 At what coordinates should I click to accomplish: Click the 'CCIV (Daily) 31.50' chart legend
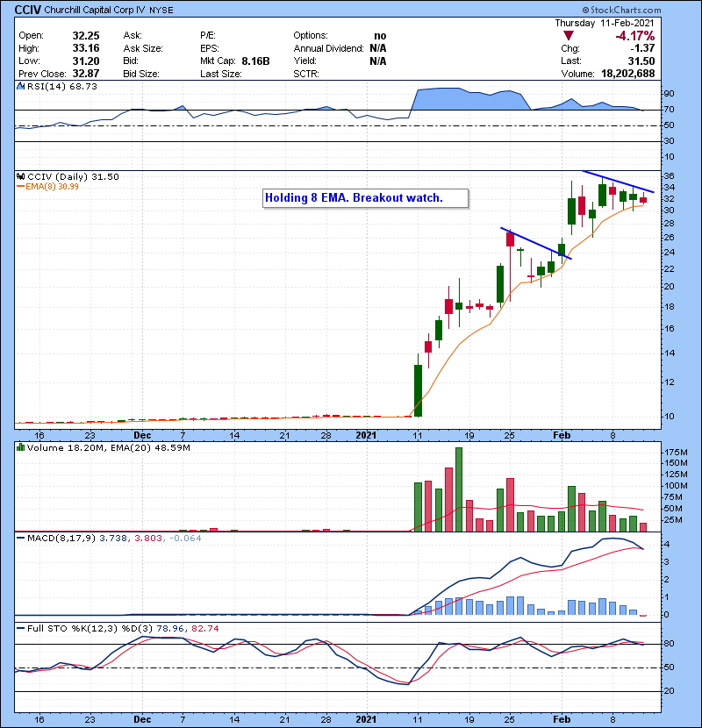tap(73, 177)
